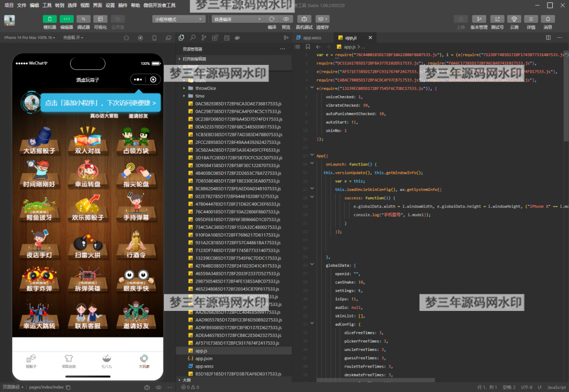This screenshot has width=569, height=392.
Task: Click the UTF-8 encoding in the status bar
Action: pos(527,388)
